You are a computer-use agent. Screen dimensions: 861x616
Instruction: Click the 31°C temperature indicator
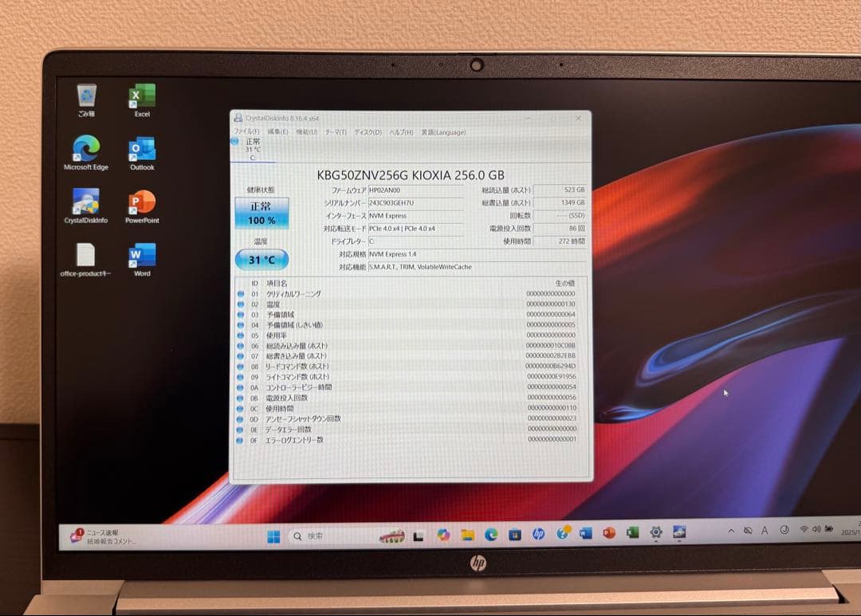coord(261,257)
